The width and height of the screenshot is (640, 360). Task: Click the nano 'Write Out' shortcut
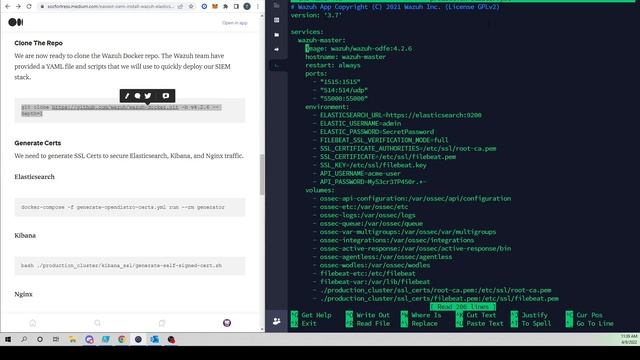(x=368, y=315)
